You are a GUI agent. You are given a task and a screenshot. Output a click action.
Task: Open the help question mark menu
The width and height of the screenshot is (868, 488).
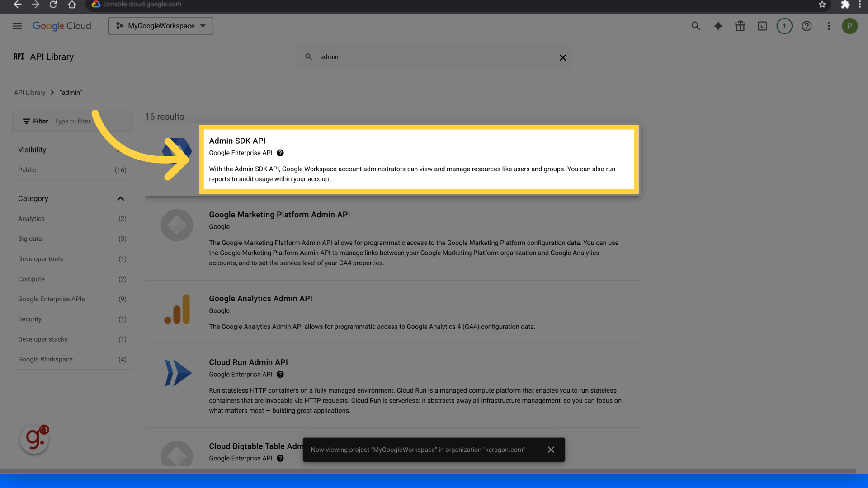[x=807, y=26]
